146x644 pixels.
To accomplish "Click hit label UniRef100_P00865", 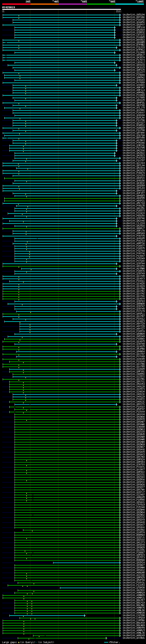I will (134, 37).
